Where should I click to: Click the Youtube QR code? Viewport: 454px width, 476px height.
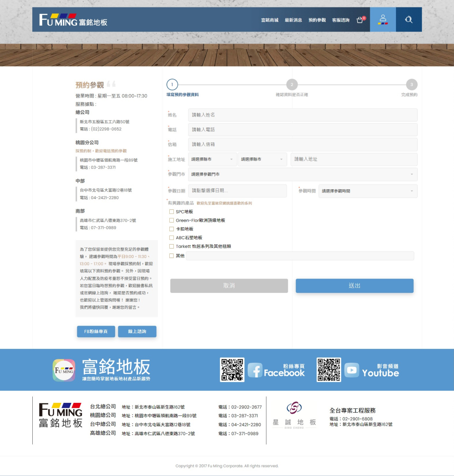point(328,370)
